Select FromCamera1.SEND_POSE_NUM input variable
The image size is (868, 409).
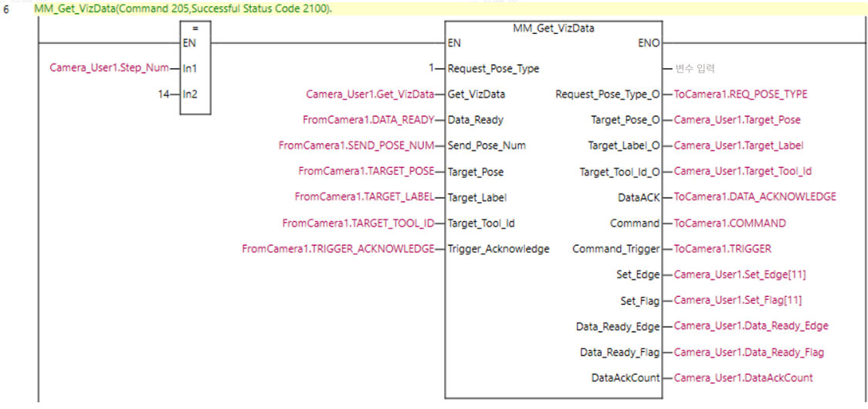[357, 146]
